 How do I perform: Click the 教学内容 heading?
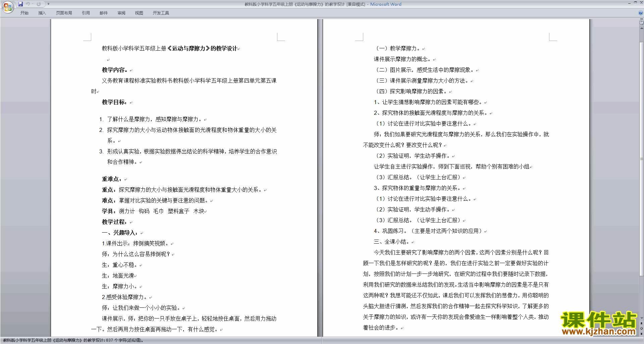115,70
